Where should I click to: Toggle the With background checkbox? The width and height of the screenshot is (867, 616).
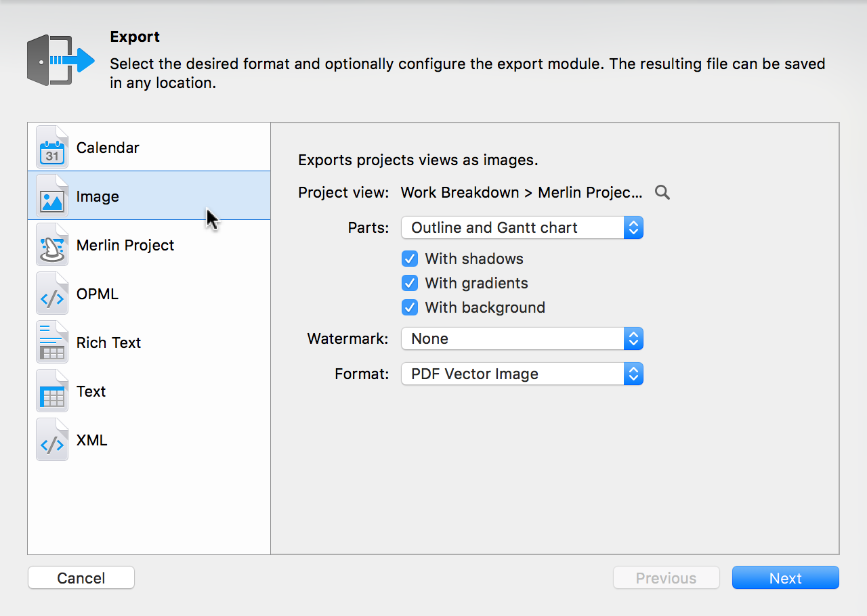click(410, 308)
